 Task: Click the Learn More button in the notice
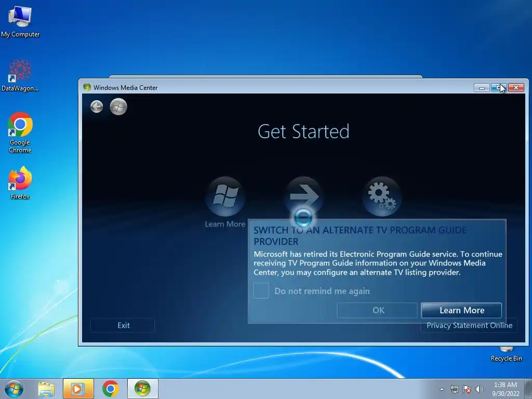coord(461,310)
